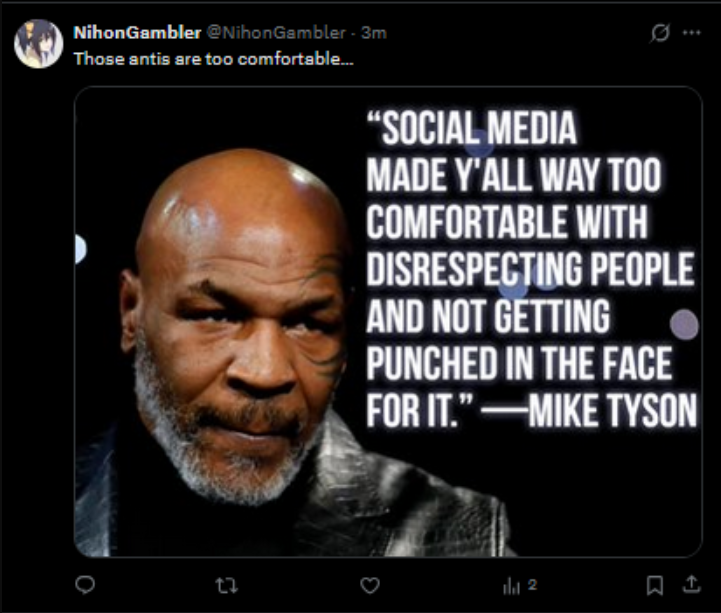The image size is (721, 613).
Task: Open post analytics bar chart icon
Action: [x=511, y=584]
